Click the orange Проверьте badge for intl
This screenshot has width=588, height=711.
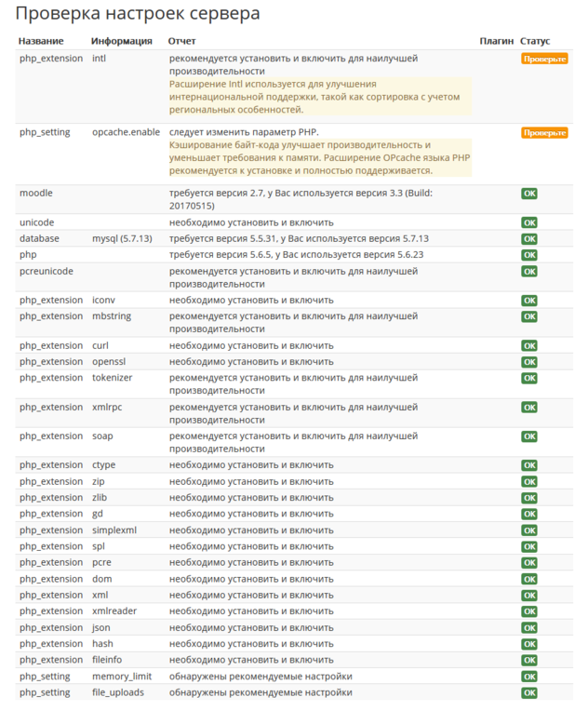(x=544, y=59)
